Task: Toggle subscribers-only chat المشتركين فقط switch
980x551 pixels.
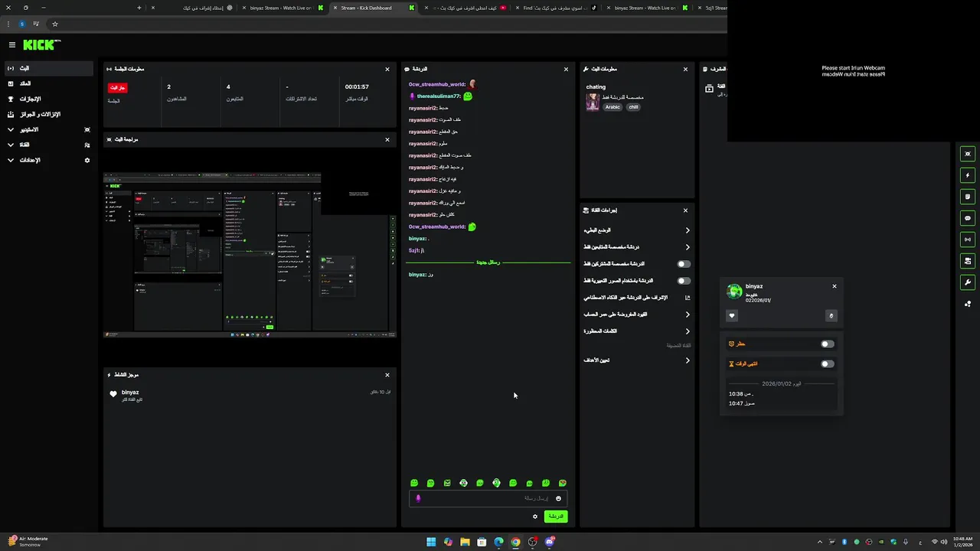Action: pos(684,264)
